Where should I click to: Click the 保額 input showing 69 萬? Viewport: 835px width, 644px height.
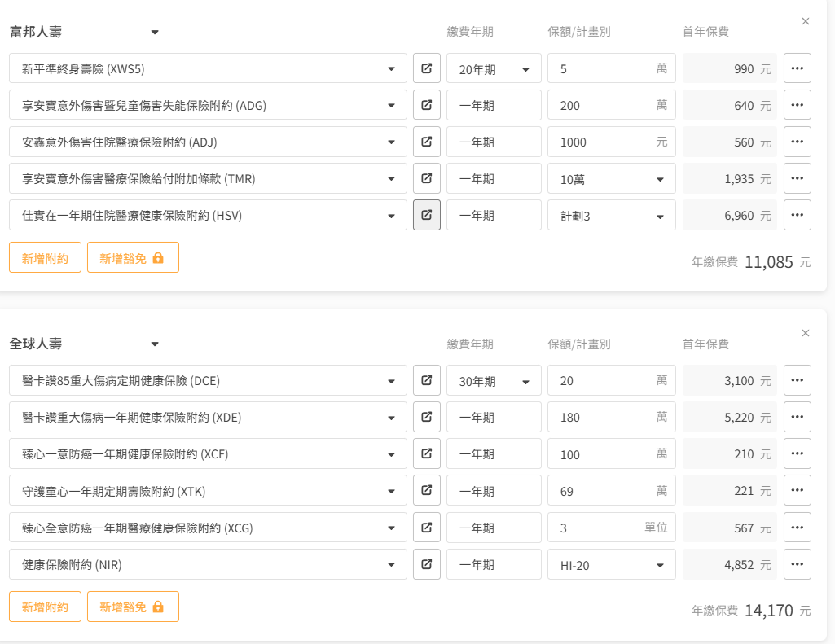point(603,491)
